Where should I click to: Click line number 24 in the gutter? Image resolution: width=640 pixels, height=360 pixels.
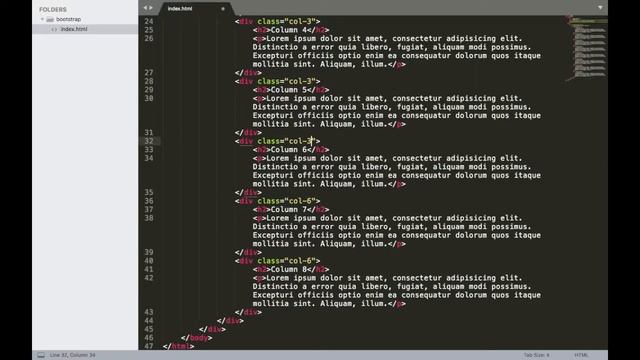pos(149,22)
